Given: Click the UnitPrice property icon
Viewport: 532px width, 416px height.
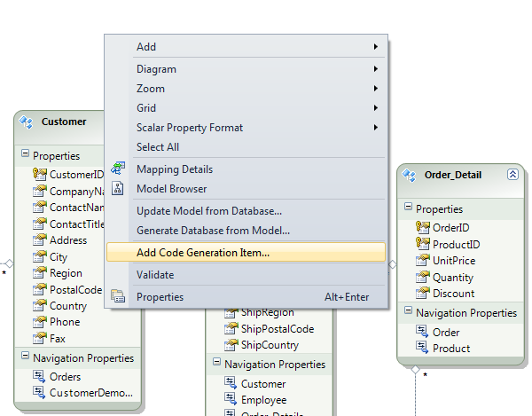Looking at the screenshot, I should pos(423,260).
